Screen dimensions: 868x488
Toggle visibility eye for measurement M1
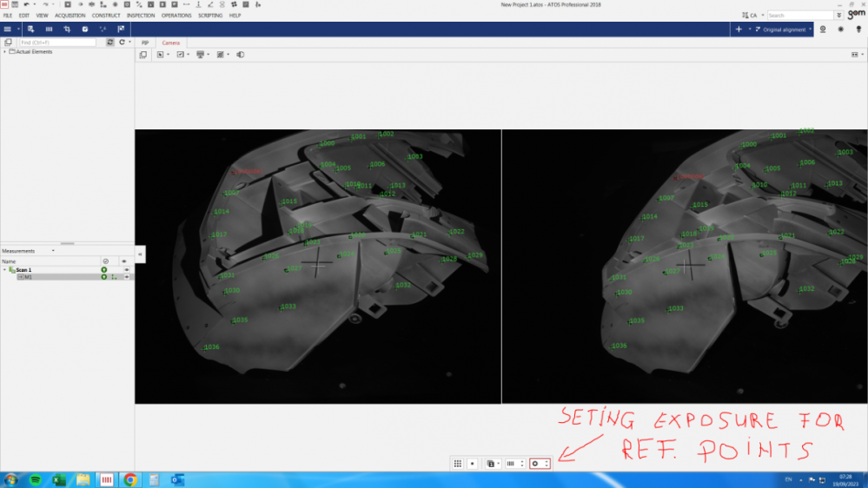[126, 277]
